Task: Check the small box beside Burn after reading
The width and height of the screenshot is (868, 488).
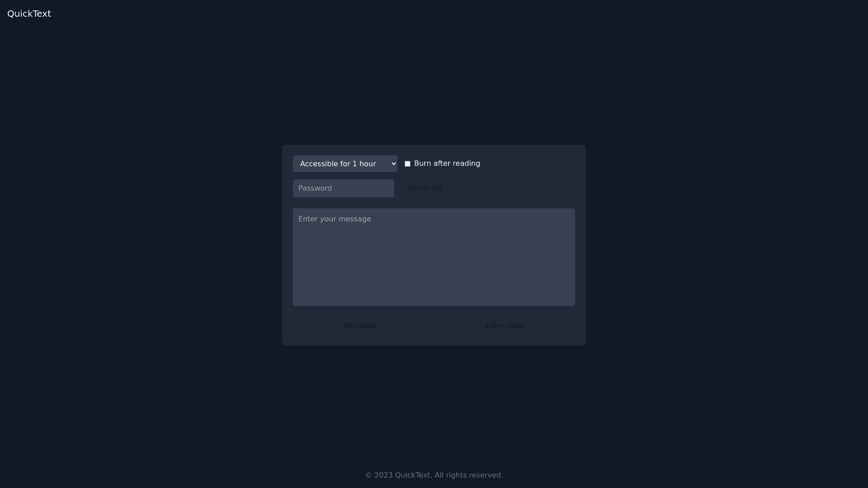Action: point(407,164)
